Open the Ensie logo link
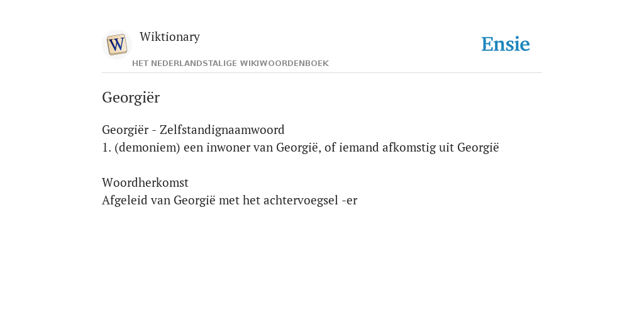 pyautogui.click(x=506, y=44)
